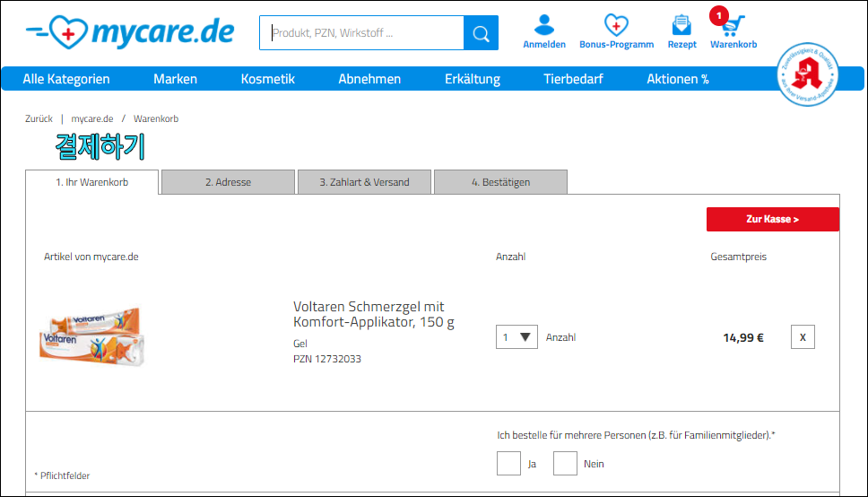Viewport: 868px width, 497px height.
Task: Click the red Zur Kasse button
Action: coord(773,219)
